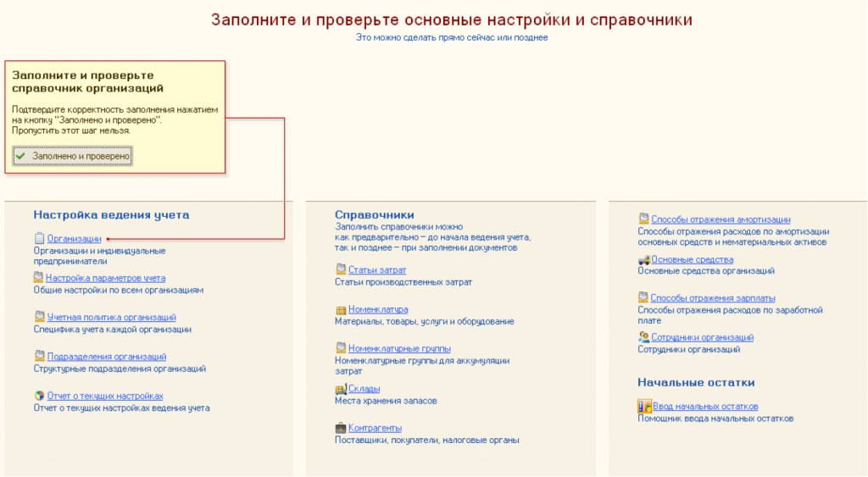This screenshot has width=868, height=477.
Task: Follow the Ввод начальных остатков link
Action: pyautogui.click(x=705, y=407)
